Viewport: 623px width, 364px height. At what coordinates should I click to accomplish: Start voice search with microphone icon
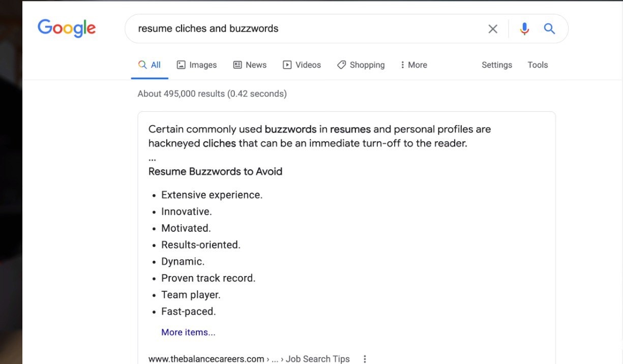[524, 29]
